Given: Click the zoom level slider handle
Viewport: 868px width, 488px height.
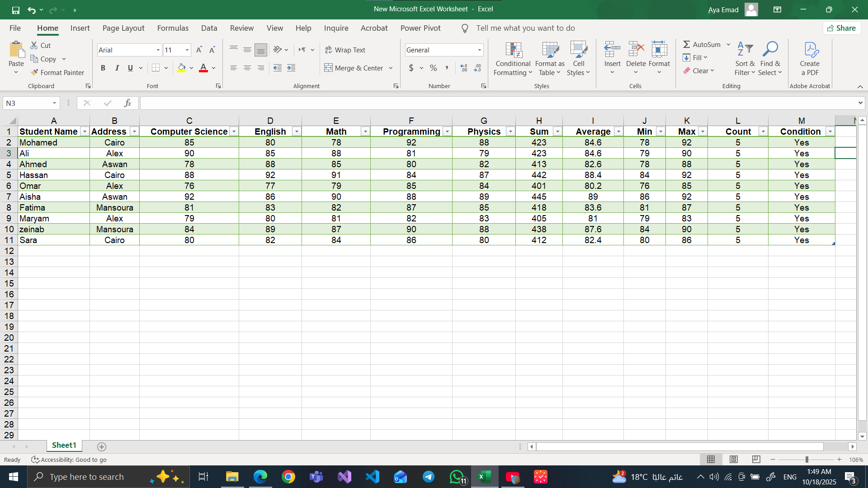Looking at the screenshot, I should (807, 460).
